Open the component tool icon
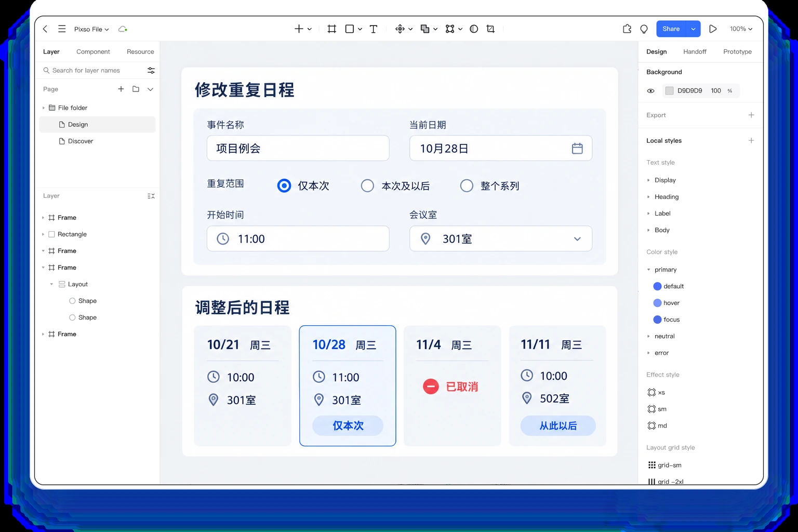The width and height of the screenshot is (798, 532). pyautogui.click(x=400, y=29)
